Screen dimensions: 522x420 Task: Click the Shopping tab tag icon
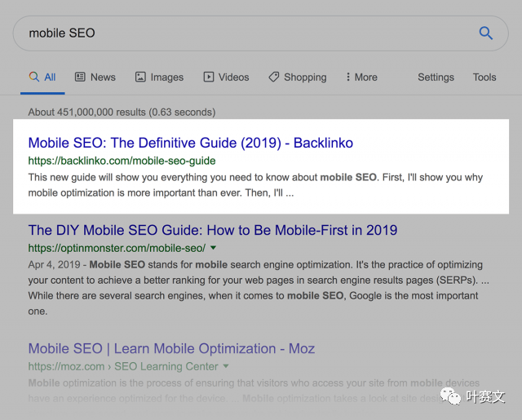[274, 77]
